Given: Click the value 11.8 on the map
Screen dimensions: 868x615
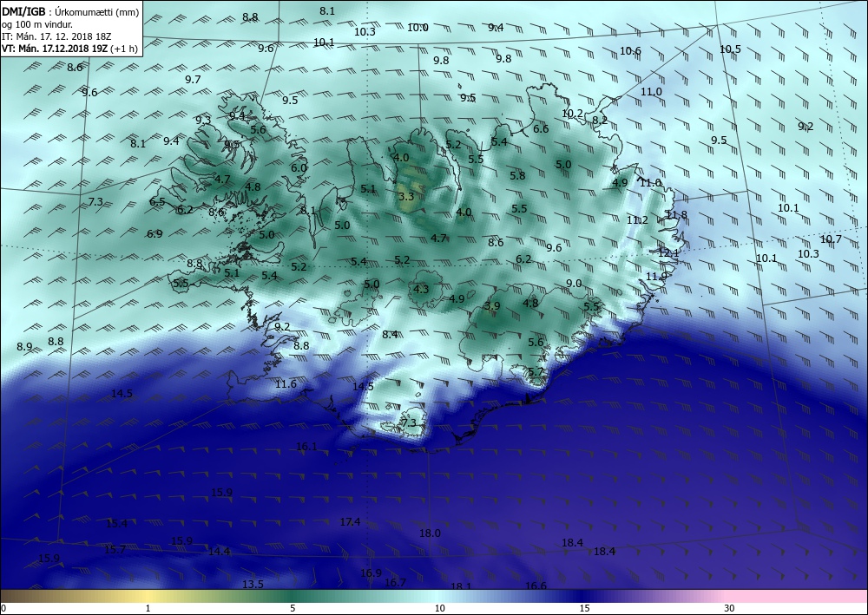Looking at the screenshot, I should [676, 215].
